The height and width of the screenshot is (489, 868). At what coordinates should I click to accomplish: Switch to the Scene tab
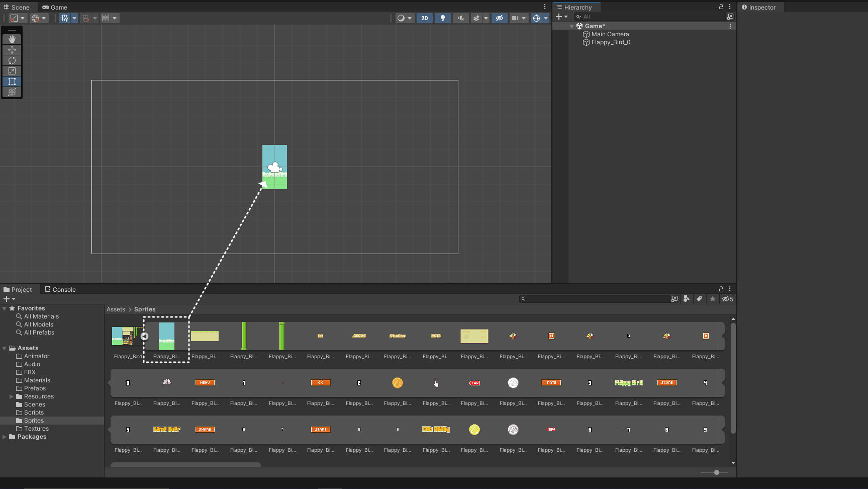(x=17, y=7)
